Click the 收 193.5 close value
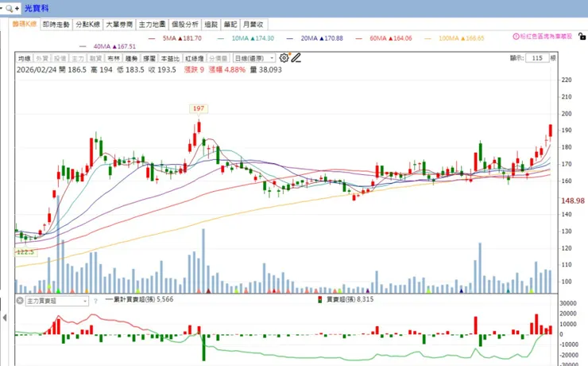This screenshot has height=366, width=588. tap(162, 70)
